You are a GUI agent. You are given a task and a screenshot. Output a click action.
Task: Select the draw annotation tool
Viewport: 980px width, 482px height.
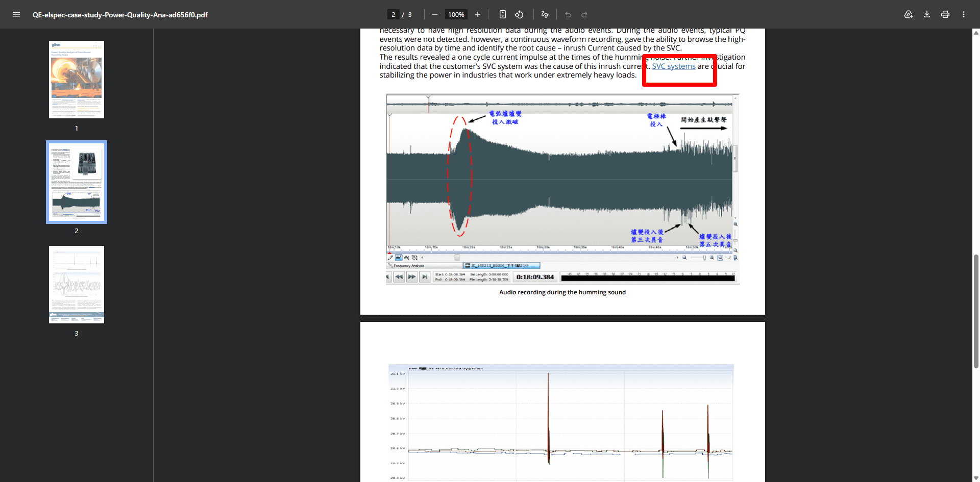click(x=545, y=14)
